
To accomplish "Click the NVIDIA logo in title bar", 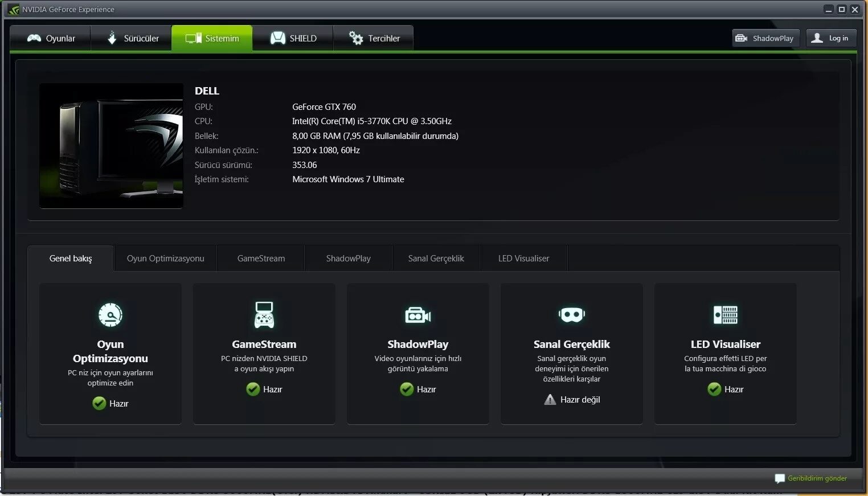I will point(14,10).
